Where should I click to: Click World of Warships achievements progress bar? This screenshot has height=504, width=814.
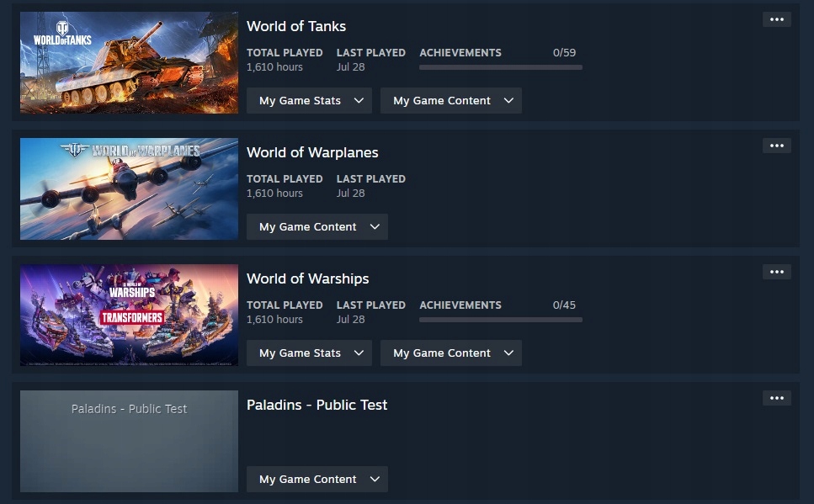click(x=501, y=320)
